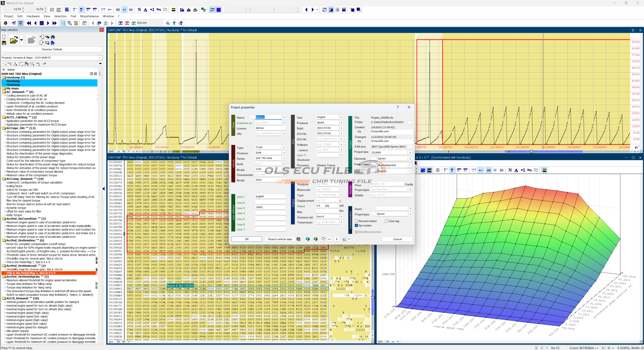Viewport: 644px width, 350px height.
Task: Click the globe upload icon in dialog
Action: (x=316, y=239)
